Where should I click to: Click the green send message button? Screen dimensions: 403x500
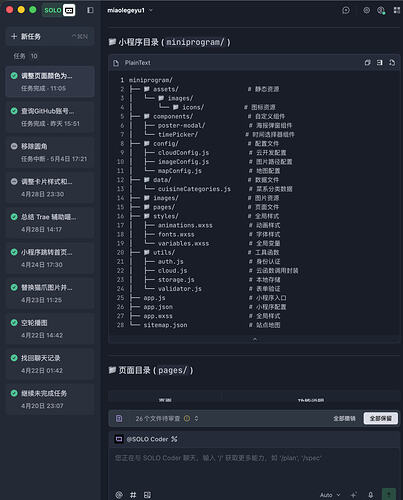tap(389, 494)
